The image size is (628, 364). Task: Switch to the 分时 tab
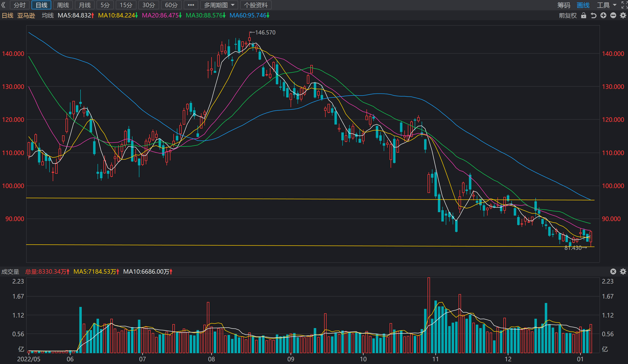pyautogui.click(x=19, y=5)
